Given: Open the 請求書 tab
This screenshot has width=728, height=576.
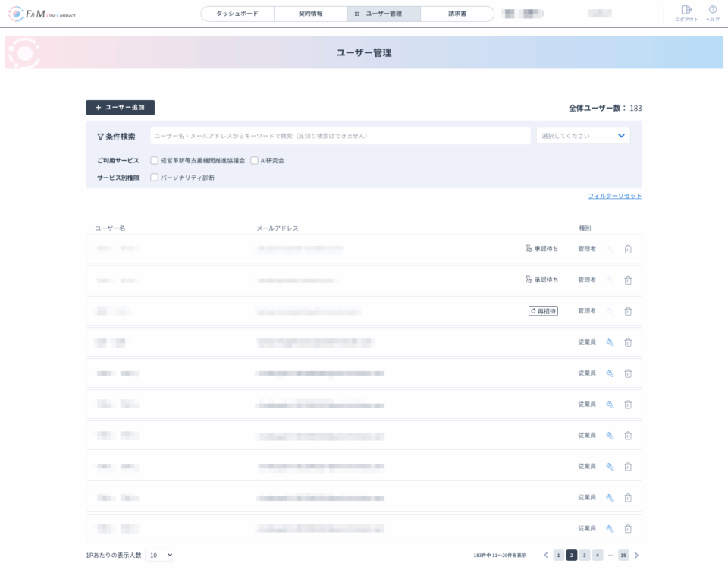Looking at the screenshot, I should pos(457,14).
